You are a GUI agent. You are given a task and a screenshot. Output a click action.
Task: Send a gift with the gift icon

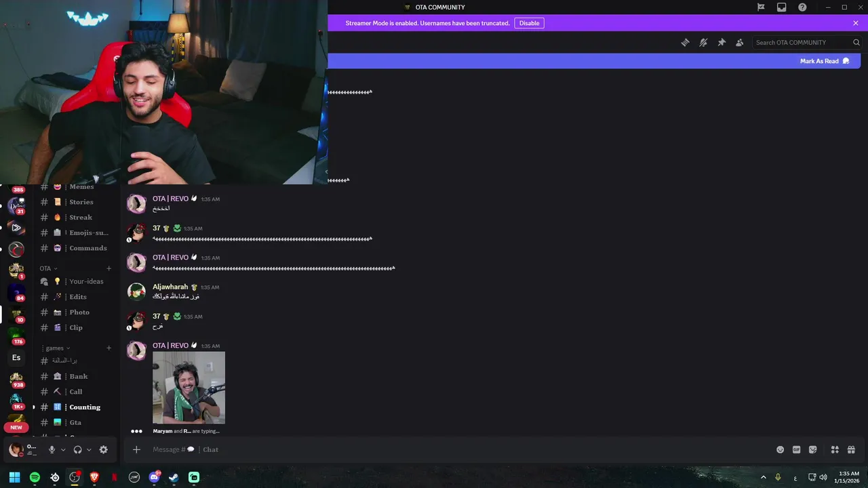pyautogui.click(x=851, y=449)
